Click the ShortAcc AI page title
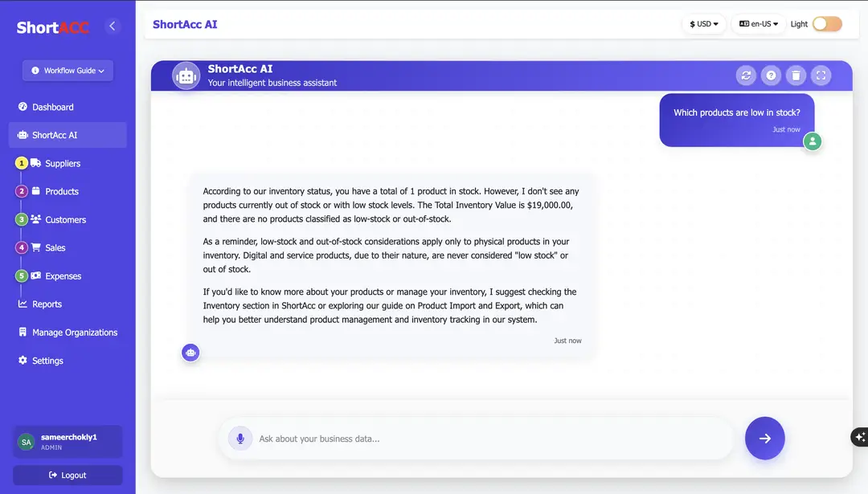The image size is (868, 494). click(x=185, y=24)
